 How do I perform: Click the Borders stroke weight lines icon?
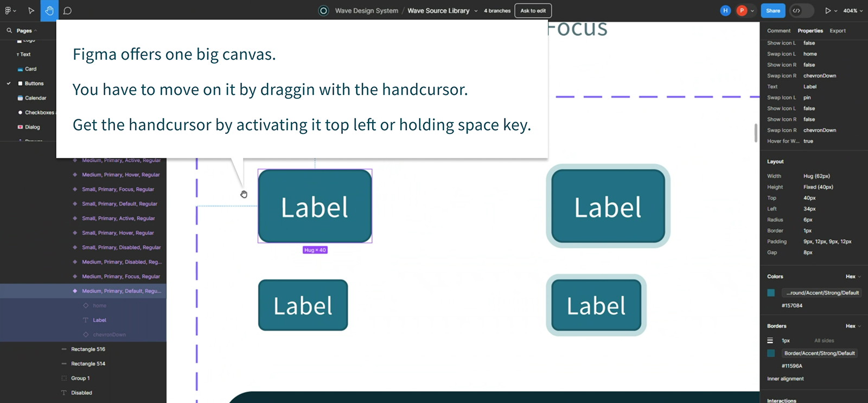(770, 341)
